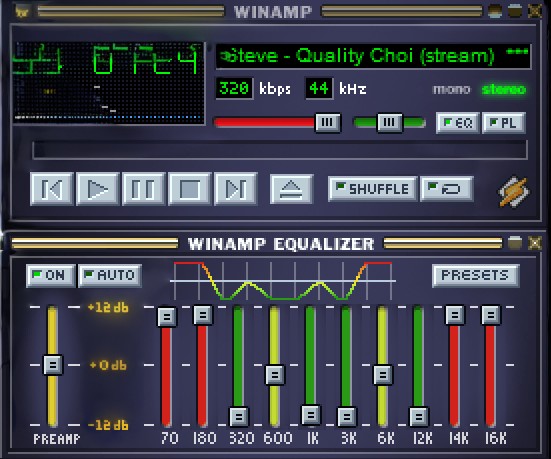The image size is (551, 459).
Task: Click the +0 db label
Action: pyautogui.click(x=108, y=365)
